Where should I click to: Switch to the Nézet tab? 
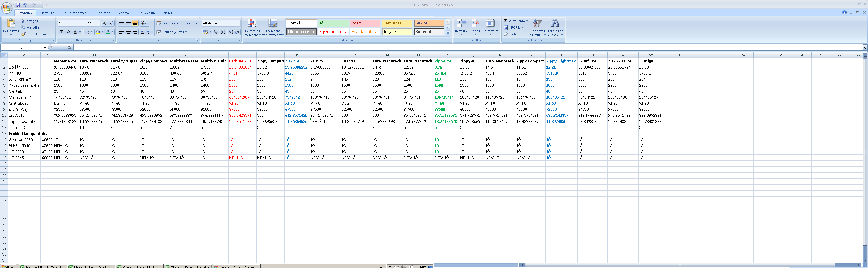point(167,13)
